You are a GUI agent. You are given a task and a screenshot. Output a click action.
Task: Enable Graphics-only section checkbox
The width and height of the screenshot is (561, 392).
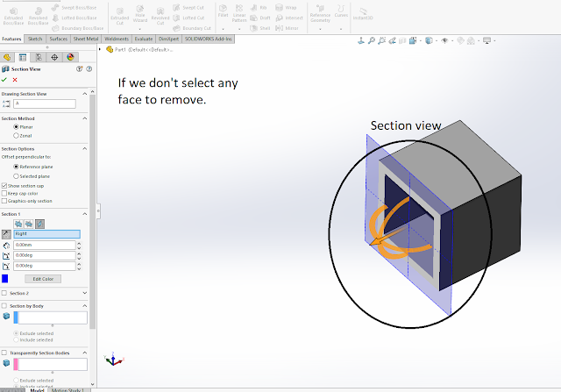[x=4, y=201]
